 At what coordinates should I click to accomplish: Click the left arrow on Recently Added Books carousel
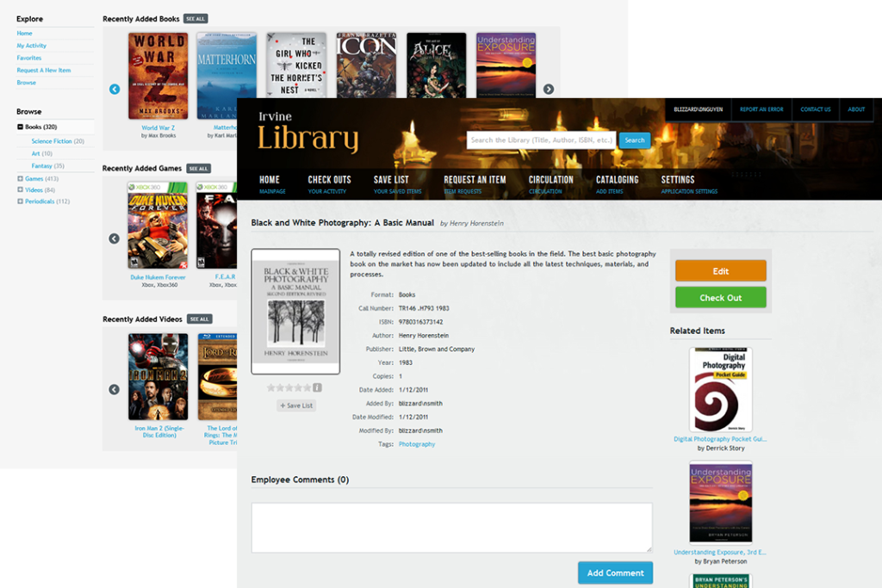(x=114, y=89)
